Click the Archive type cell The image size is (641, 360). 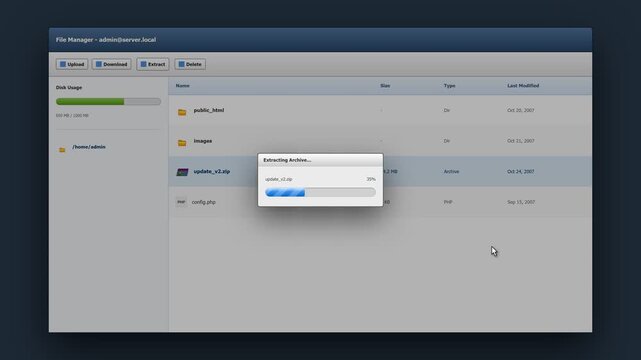451,171
